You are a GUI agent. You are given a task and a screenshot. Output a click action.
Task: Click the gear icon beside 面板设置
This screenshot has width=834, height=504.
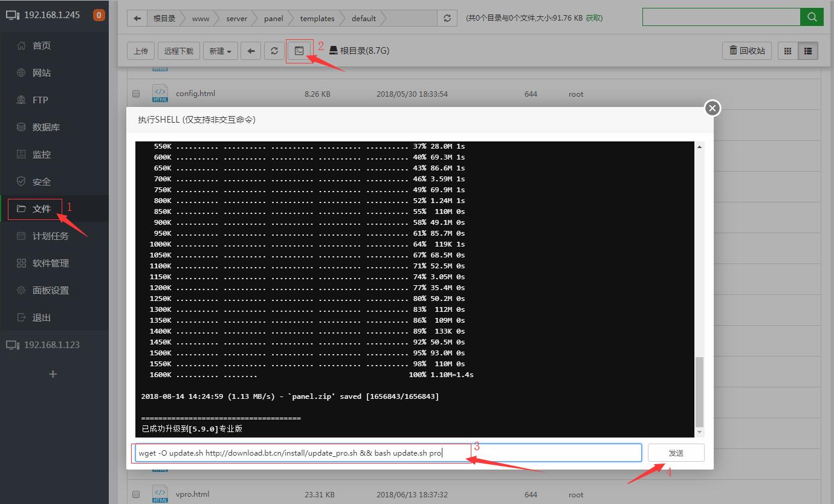[x=21, y=290]
